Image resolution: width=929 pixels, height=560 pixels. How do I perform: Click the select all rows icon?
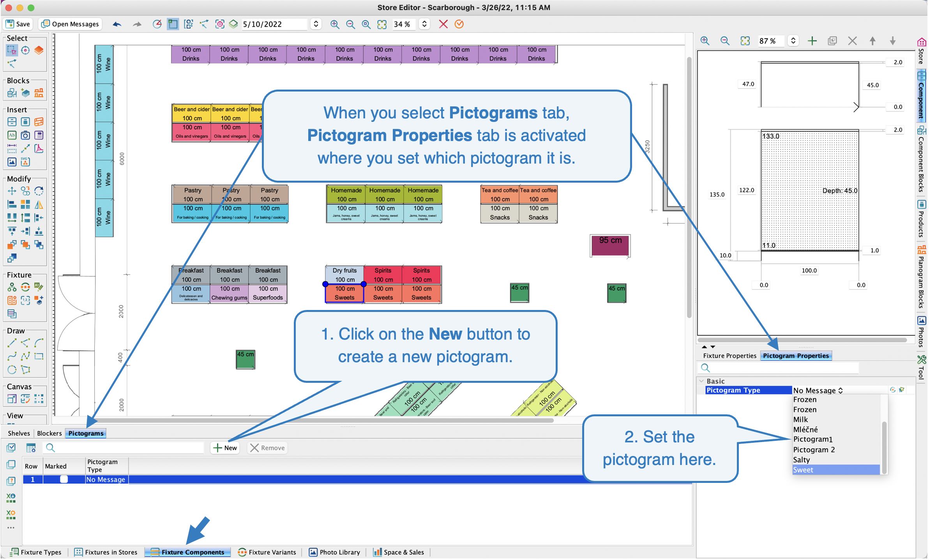(x=11, y=447)
